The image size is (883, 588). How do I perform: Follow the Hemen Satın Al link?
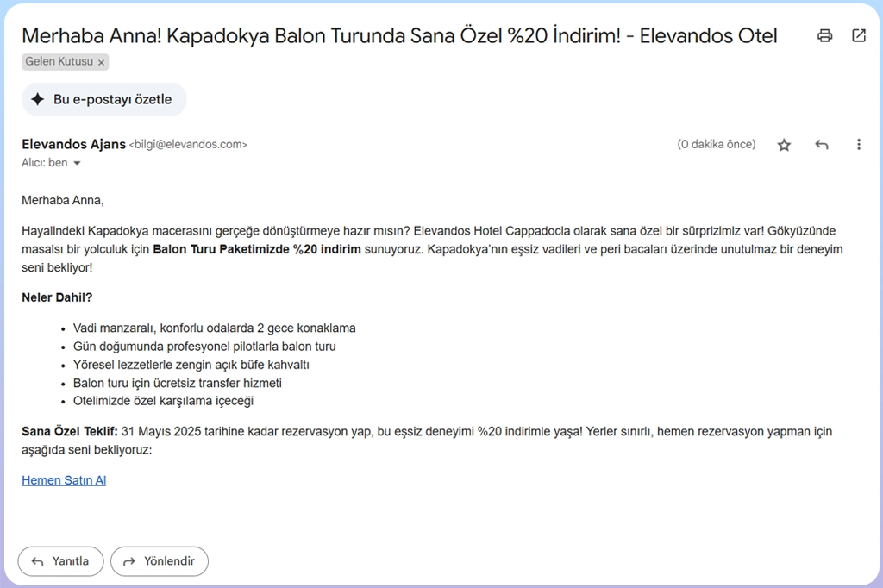tap(64, 480)
